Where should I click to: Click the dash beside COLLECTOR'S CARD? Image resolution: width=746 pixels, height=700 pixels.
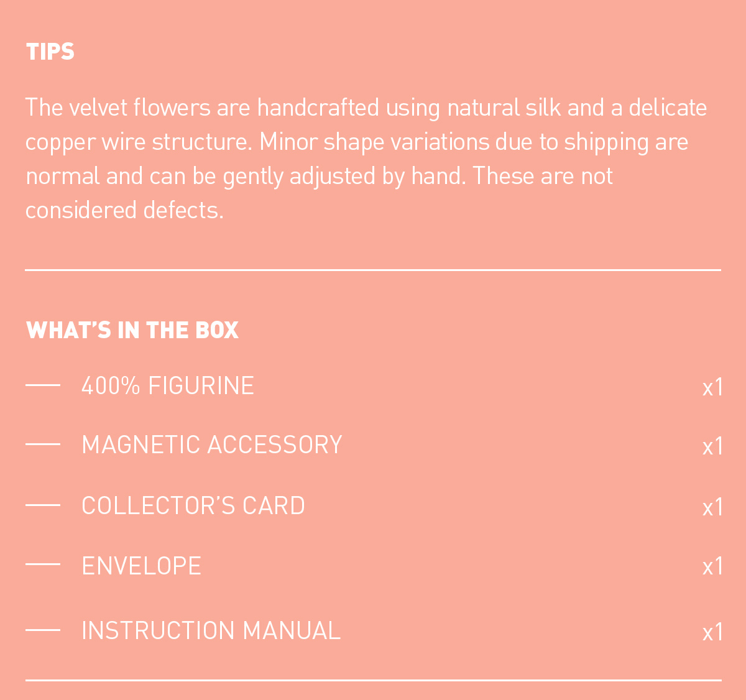(43, 505)
